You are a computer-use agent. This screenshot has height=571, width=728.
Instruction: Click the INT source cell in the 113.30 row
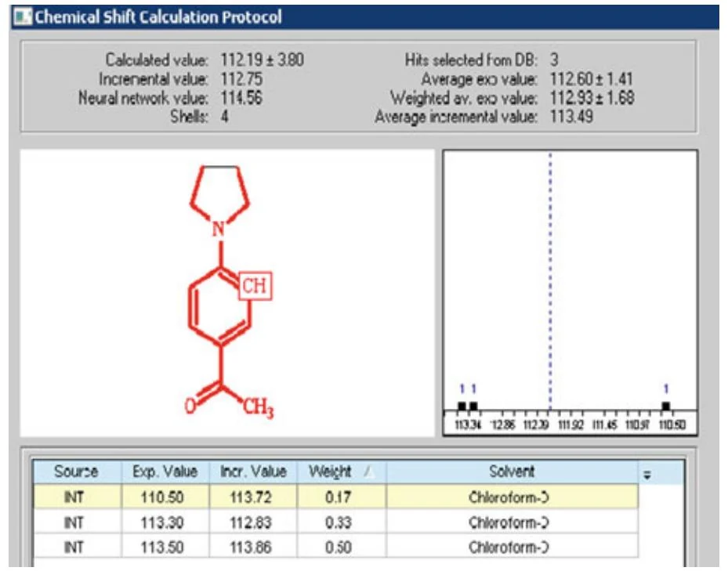click(77, 522)
